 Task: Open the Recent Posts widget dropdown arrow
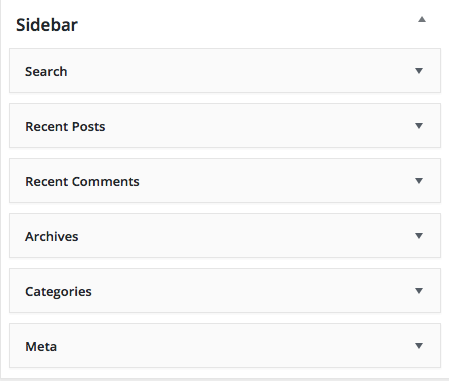point(419,126)
